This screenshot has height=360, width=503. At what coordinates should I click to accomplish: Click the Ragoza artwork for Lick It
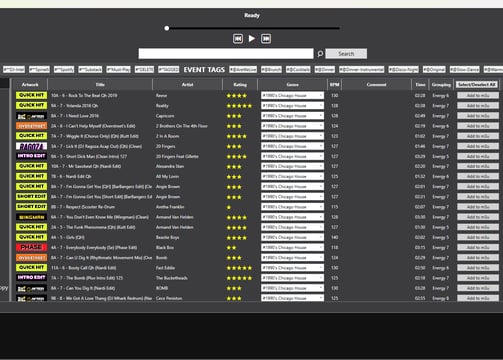(x=31, y=146)
